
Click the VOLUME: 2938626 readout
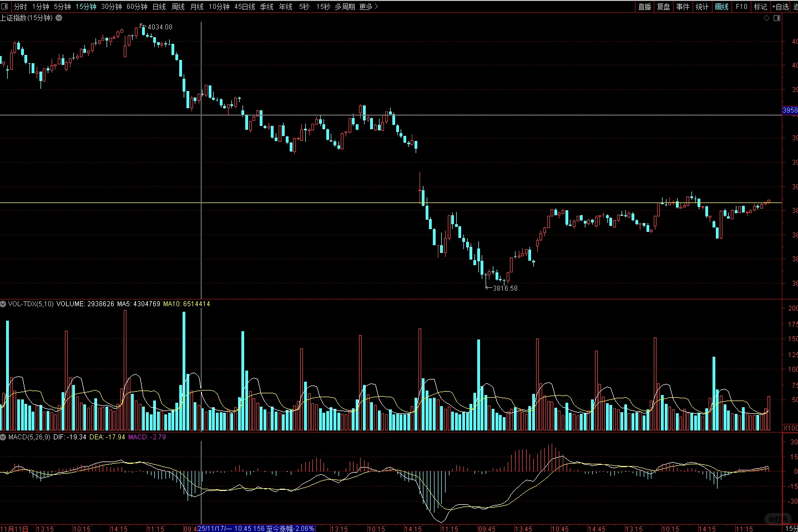85,304
